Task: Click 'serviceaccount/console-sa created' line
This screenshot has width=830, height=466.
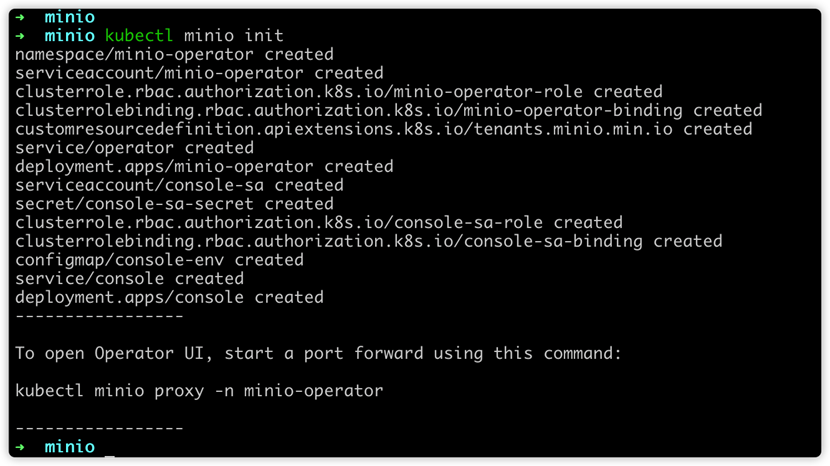Action: (x=179, y=185)
